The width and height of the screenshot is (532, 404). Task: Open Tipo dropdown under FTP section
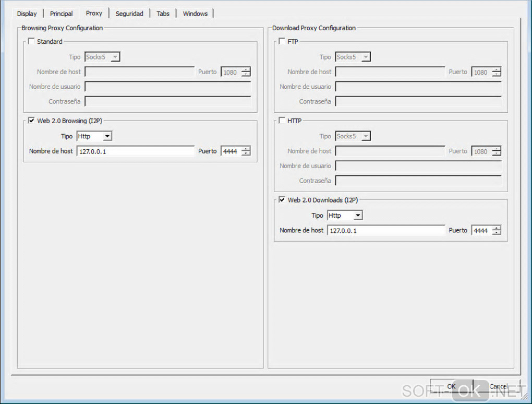[353, 57]
